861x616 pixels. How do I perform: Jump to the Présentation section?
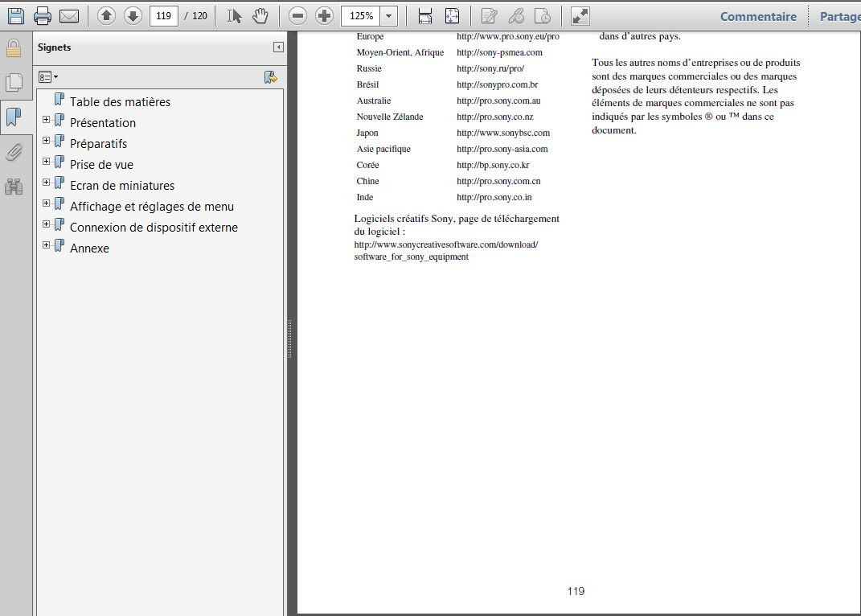[x=103, y=122]
